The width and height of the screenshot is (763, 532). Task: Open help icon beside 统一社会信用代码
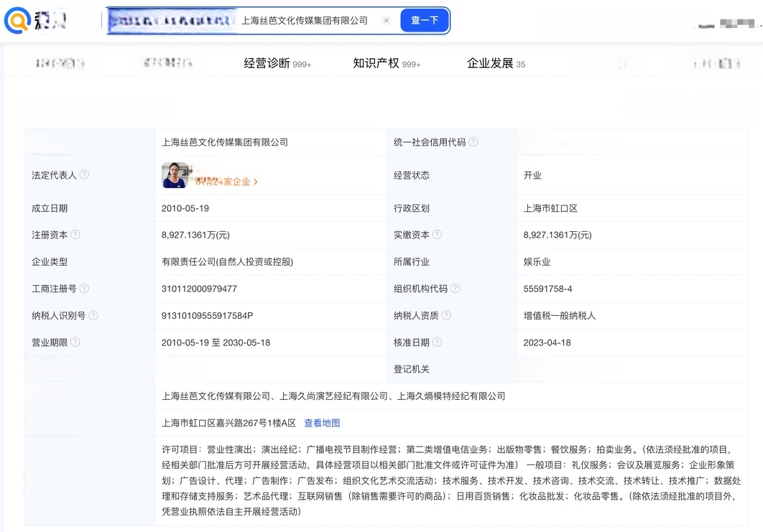click(473, 141)
